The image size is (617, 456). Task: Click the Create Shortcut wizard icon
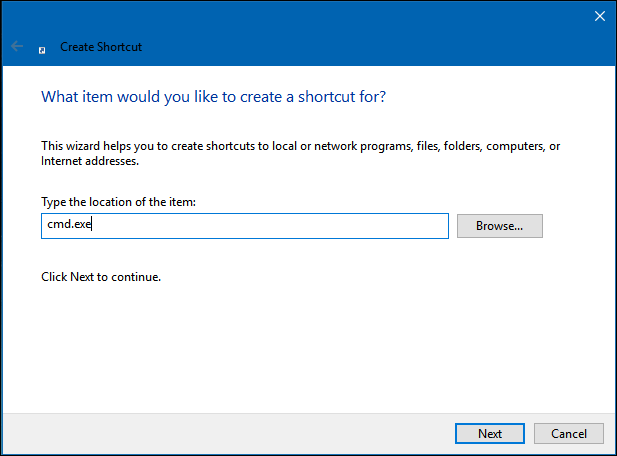click(41, 47)
